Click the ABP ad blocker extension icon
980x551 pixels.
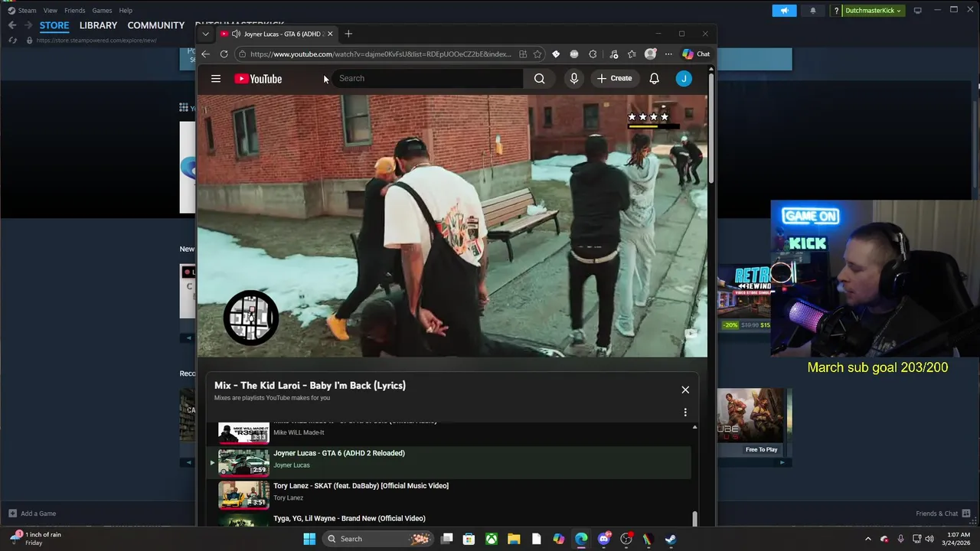click(x=574, y=54)
